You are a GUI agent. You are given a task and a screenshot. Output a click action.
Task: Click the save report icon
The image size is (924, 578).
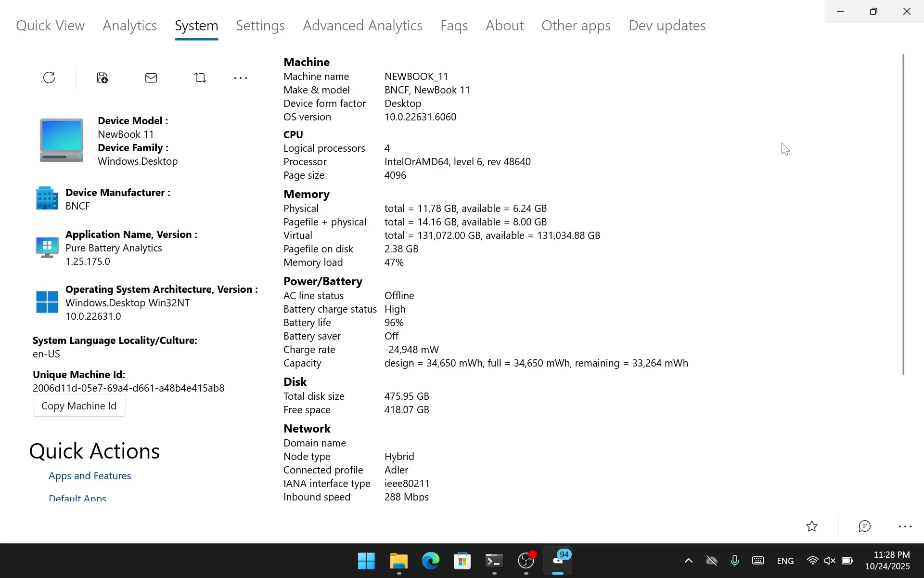pos(102,78)
